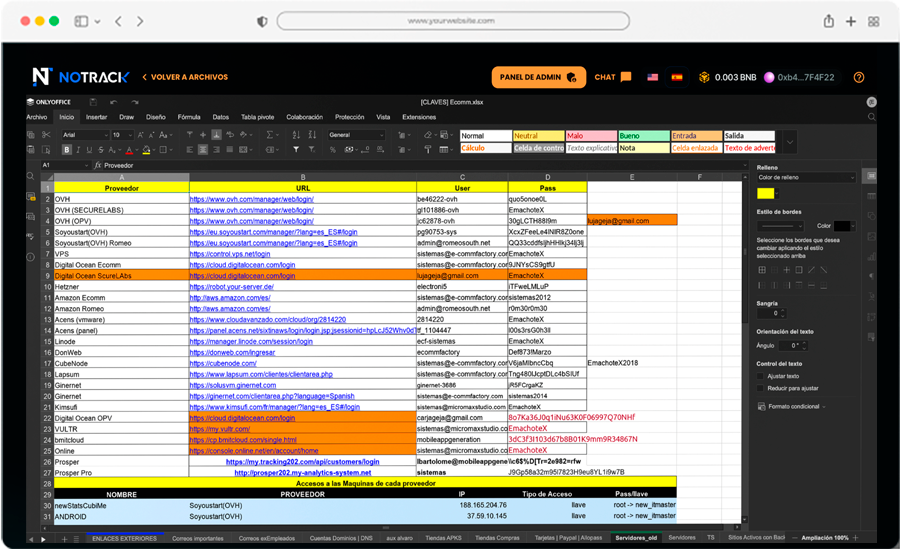The image size is (900, 549).
Task: Center-align text horizontally
Action: point(203,149)
